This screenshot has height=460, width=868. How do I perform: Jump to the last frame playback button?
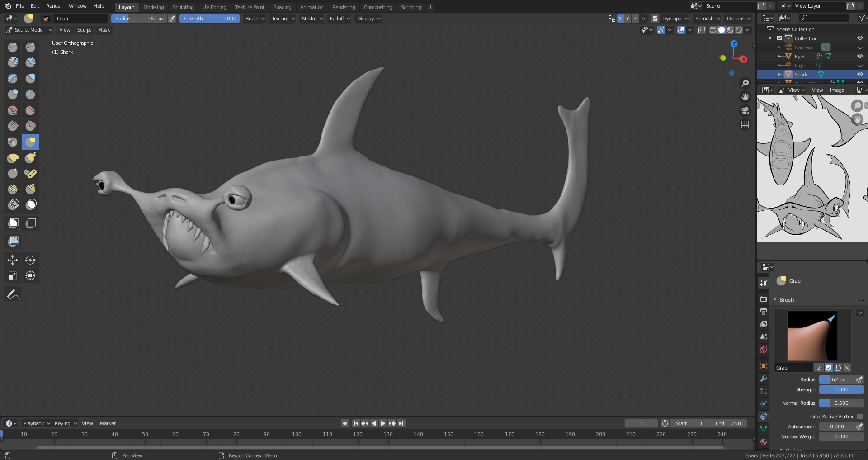pyautogui.click(x=401, y=423)
